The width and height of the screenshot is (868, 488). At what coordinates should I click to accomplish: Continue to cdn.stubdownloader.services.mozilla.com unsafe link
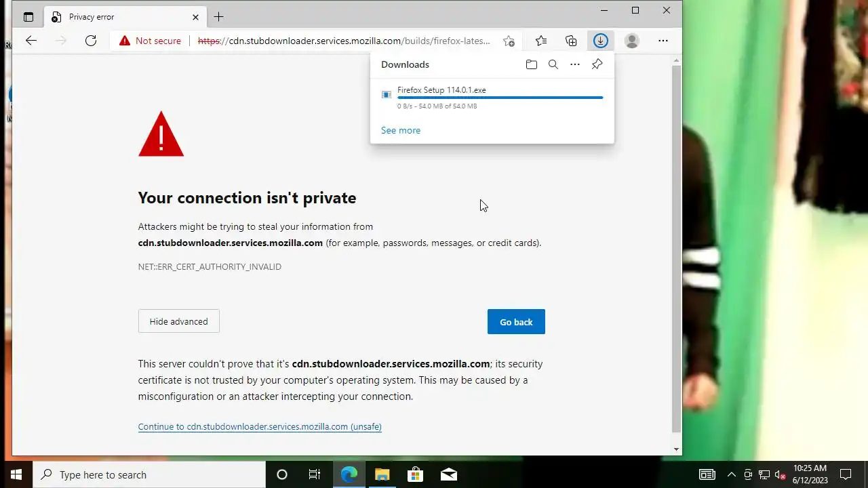coord(260,426)
